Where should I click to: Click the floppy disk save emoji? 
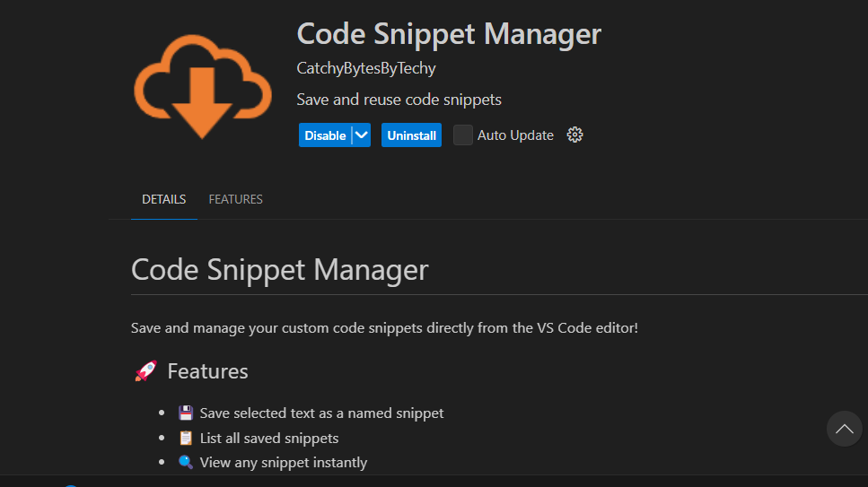pyautogui.click(x=186, y=413)
